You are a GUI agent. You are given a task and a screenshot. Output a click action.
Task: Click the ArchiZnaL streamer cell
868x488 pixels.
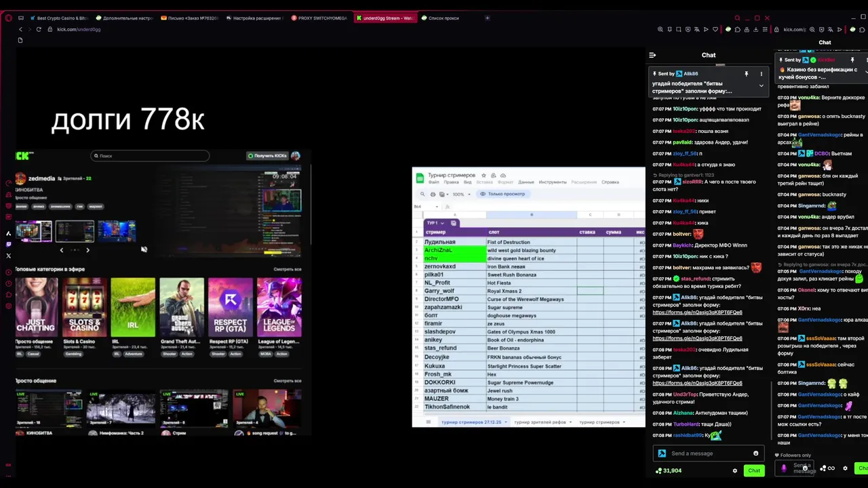[x=454, y=250]
